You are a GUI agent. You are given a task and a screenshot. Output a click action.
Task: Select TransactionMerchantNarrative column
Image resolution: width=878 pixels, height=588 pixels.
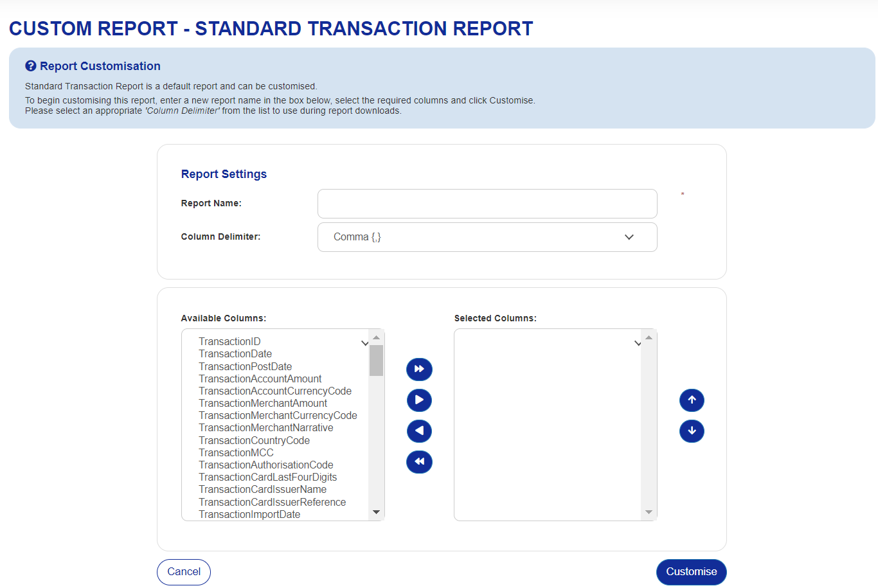(266, 427)
